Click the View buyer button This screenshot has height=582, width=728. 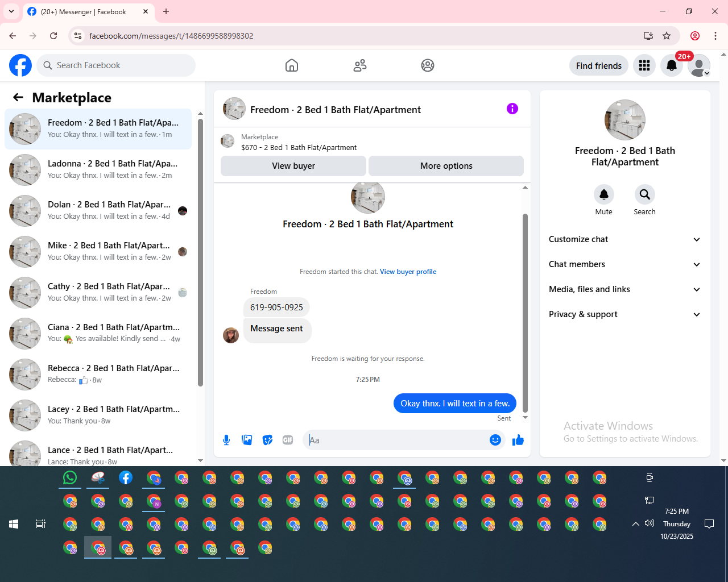point(293,166)
